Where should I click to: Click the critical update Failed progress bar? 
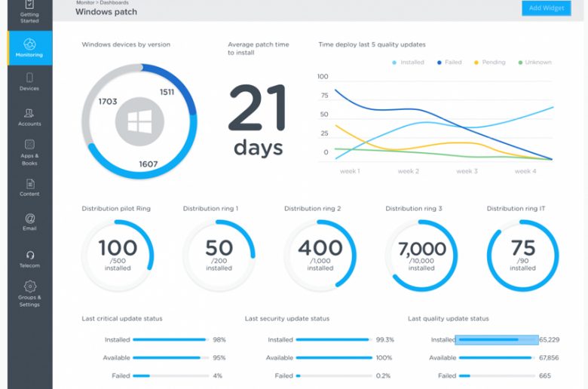point(170,375)
